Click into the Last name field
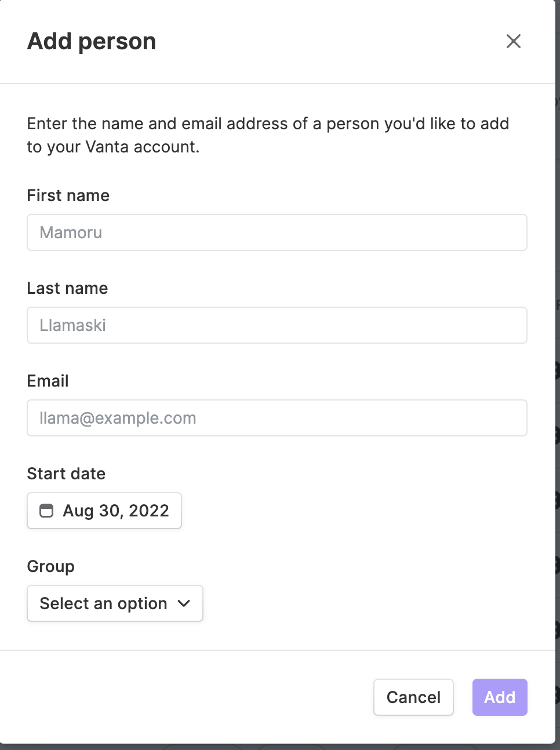Viewport: 560px width, 750px height. click(x=277, y=325)
